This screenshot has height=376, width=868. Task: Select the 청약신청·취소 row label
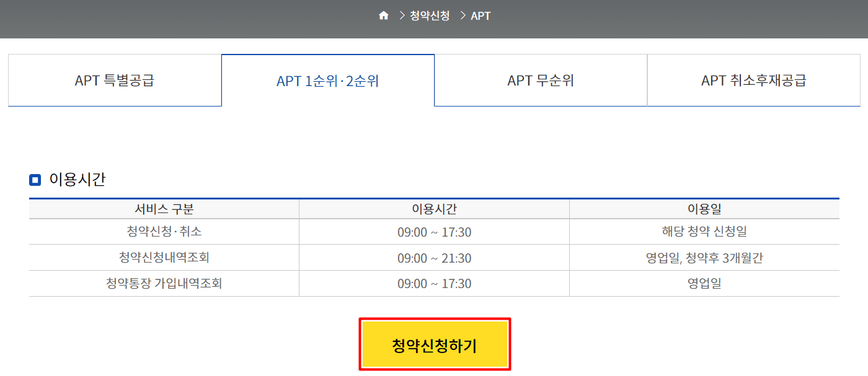click(164, 232)
